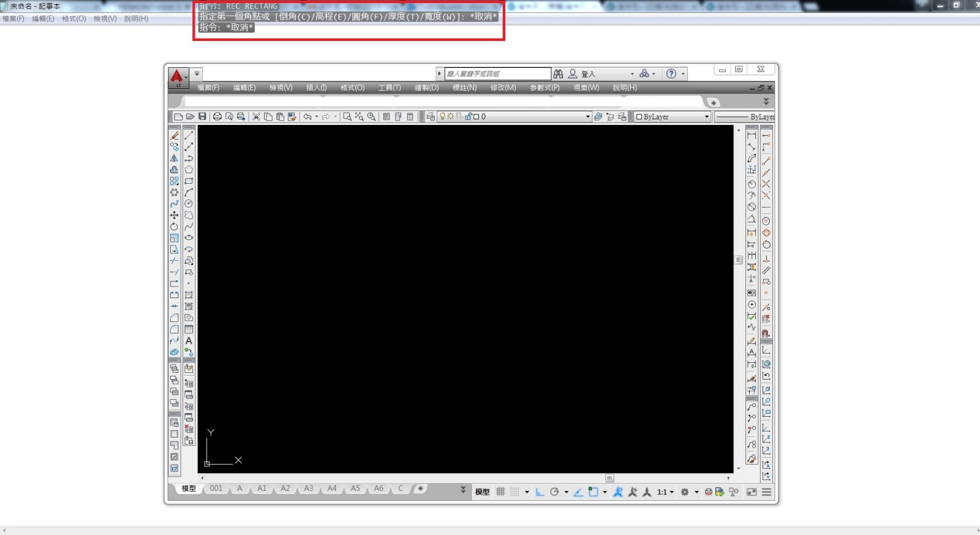Open the 繪製(D) menu in AutoCAD
Image resolution: width=980 pixels, height=535 pixels.
point(427,88)
